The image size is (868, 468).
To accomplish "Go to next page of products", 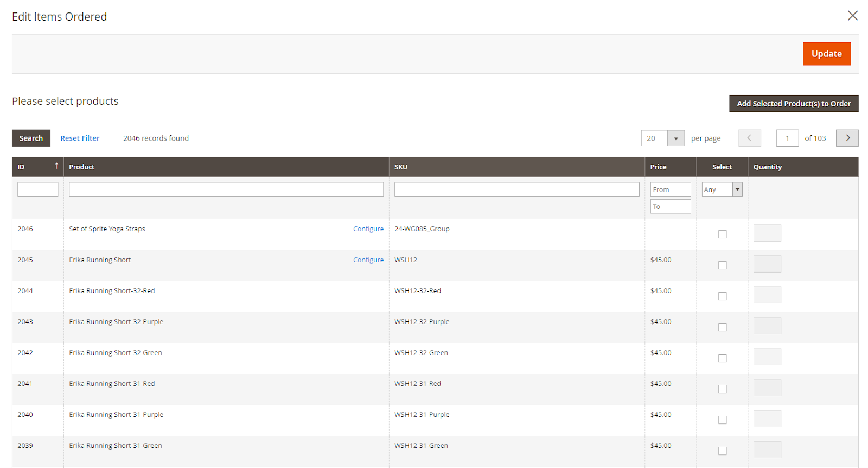I will [x=847, y=138].
